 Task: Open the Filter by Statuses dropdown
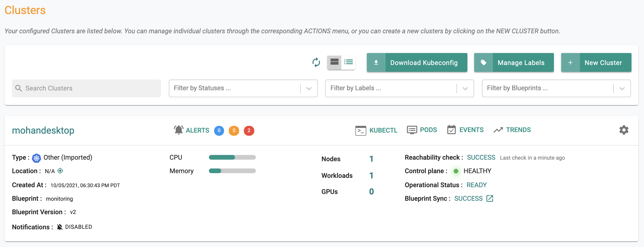pos(243,88)
